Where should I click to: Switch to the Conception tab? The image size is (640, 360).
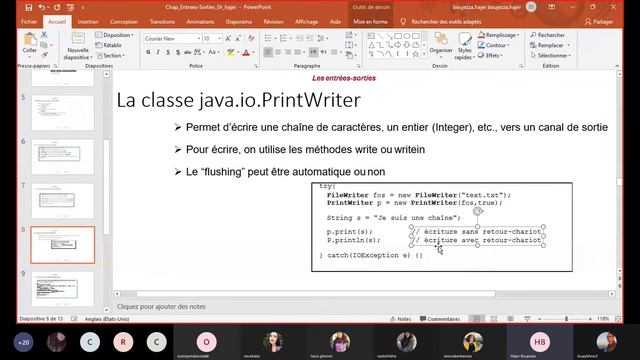[x=124, y=22]
